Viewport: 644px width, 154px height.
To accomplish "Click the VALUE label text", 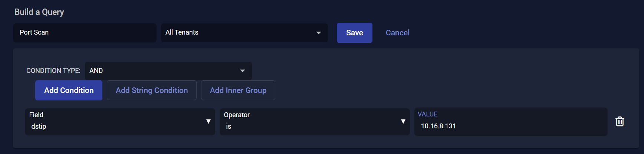I will (x=427, y=114).
